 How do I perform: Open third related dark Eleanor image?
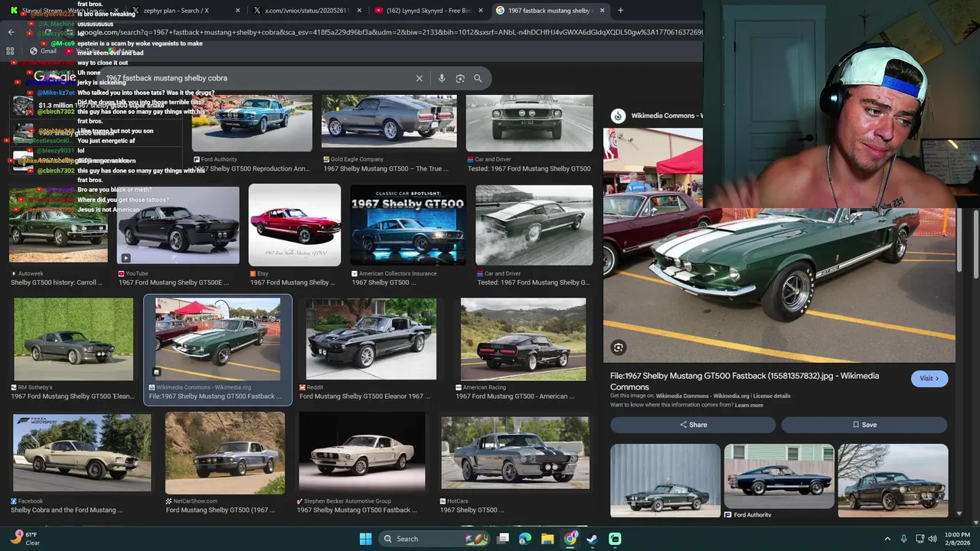pos(893,481)
